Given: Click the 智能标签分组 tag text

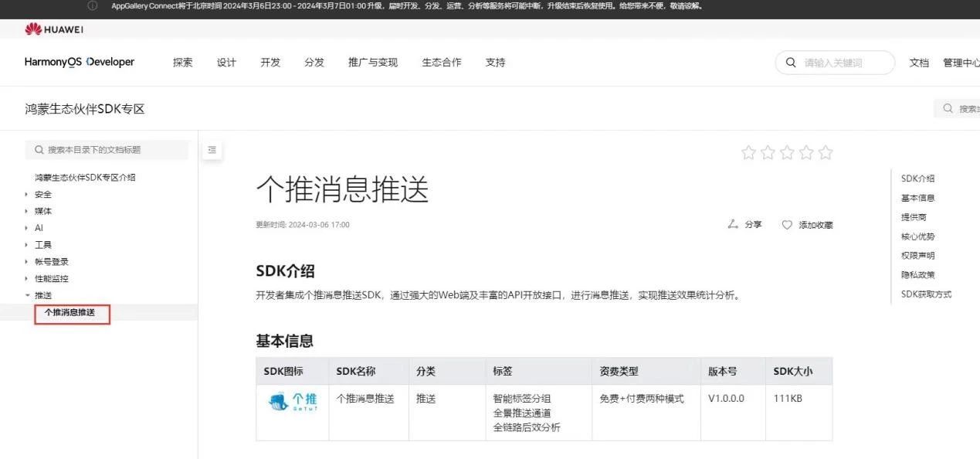Looking at the screenshot, I should (x=522, y=399).
